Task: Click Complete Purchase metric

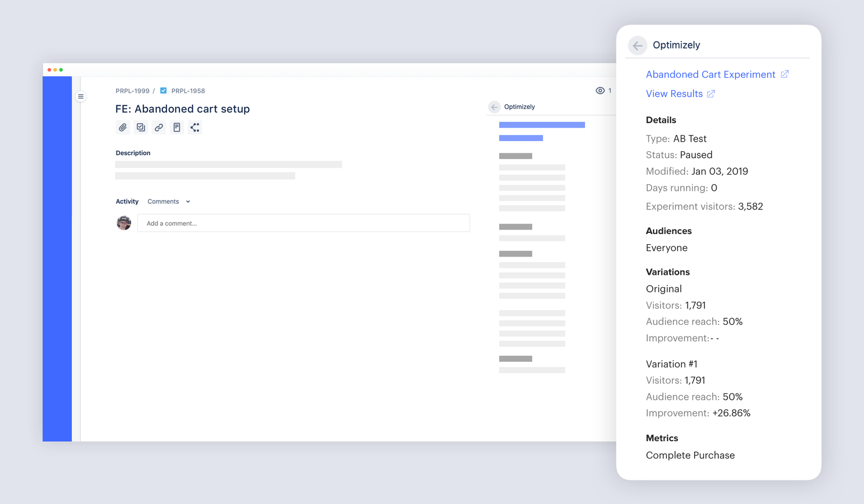Action: (x=690, y=455)
